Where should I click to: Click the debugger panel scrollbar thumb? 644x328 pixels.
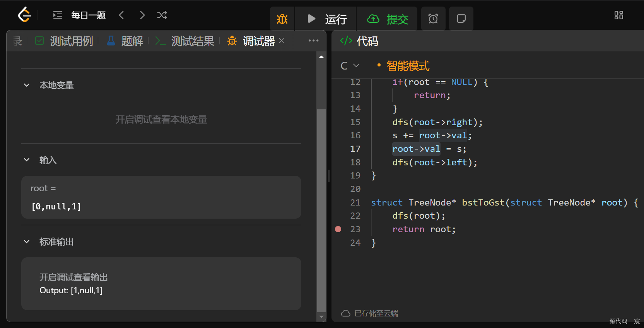pos(321,211)
